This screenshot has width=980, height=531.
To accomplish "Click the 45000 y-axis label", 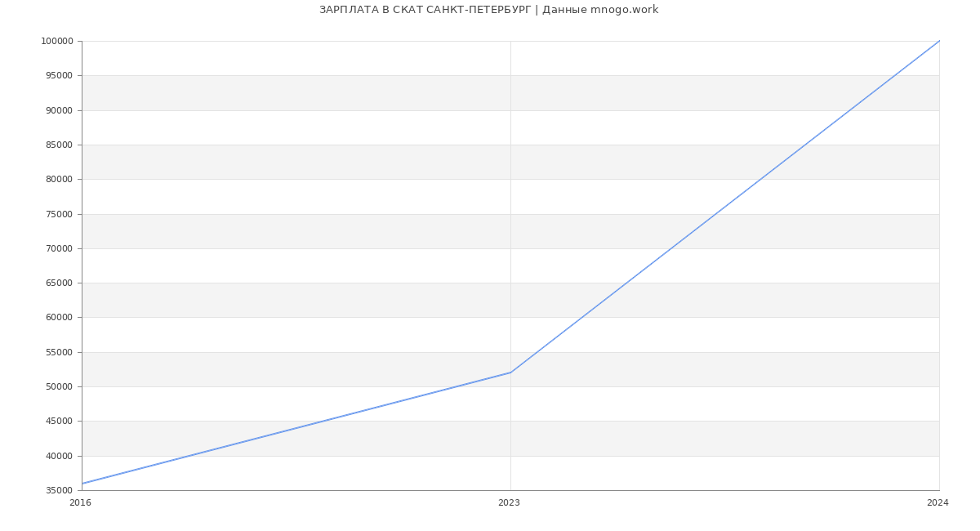I will click(59, 422).
